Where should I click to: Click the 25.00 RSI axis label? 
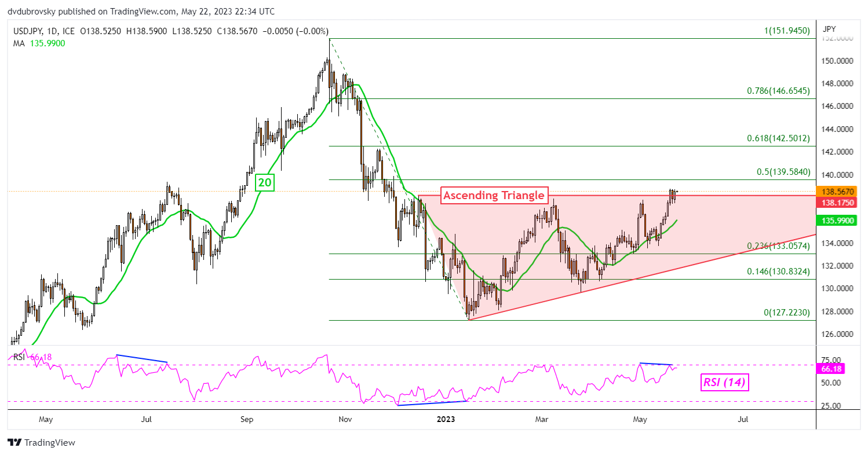click(x=830, y=406)
